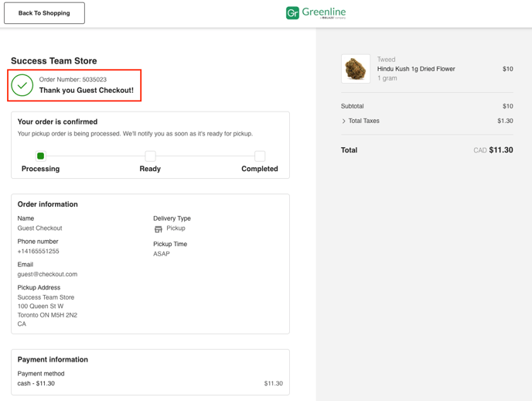Click the CAD $11.30 total amount

493,150
